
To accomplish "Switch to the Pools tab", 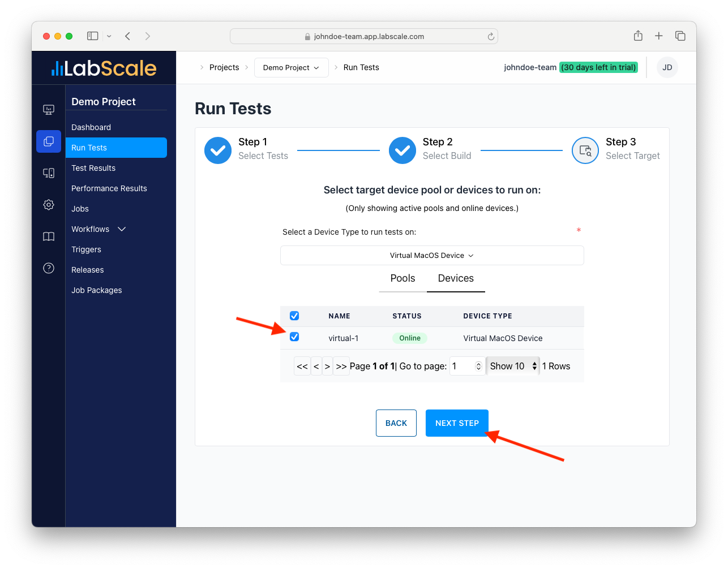I will coord(403,278).
